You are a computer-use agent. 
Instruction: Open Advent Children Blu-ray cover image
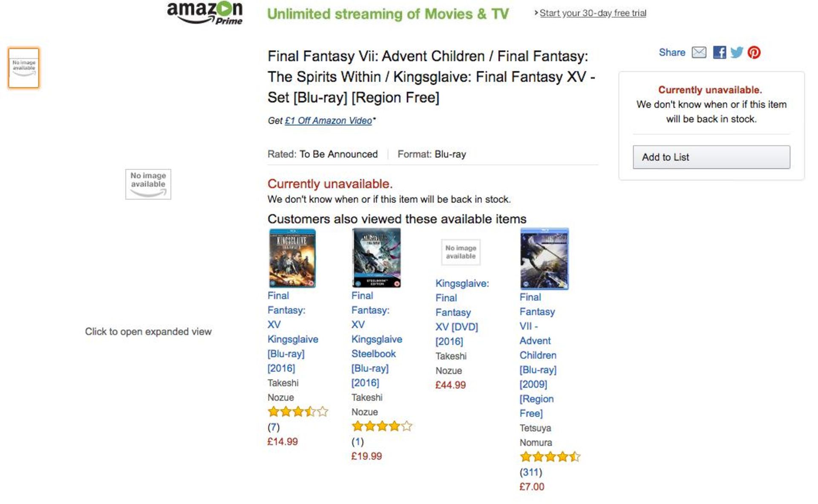click(x=544, y=259)
